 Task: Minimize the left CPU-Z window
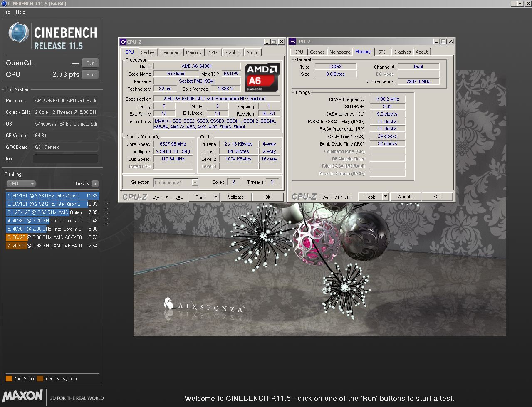click(x=267, y=42)
